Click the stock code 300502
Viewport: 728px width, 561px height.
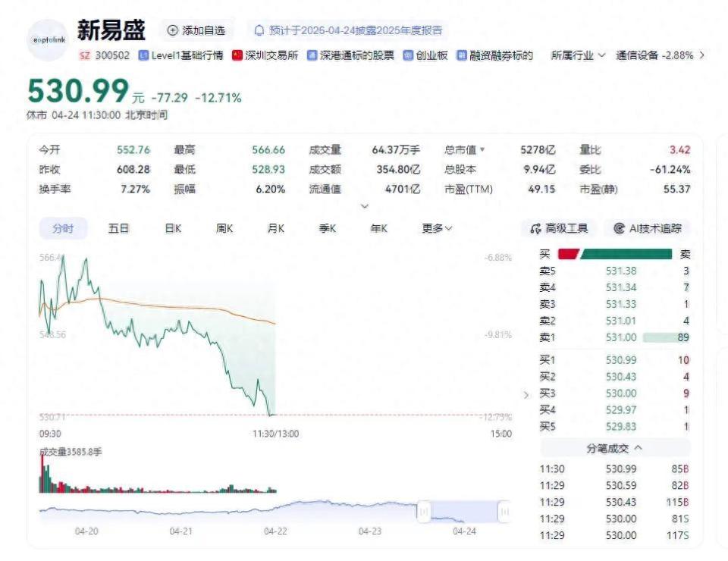(112, 55)
